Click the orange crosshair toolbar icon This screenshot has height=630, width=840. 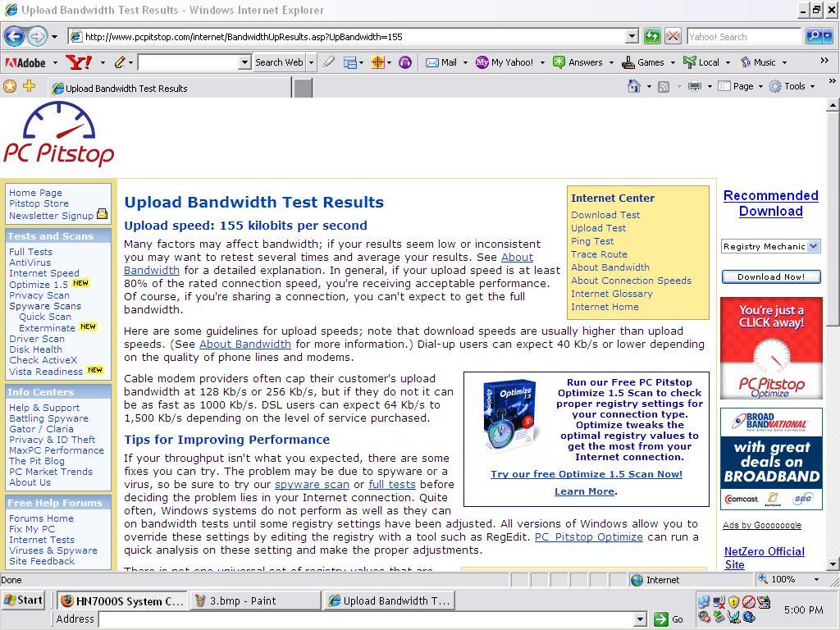pyautogui.click(x=377, y=62)
